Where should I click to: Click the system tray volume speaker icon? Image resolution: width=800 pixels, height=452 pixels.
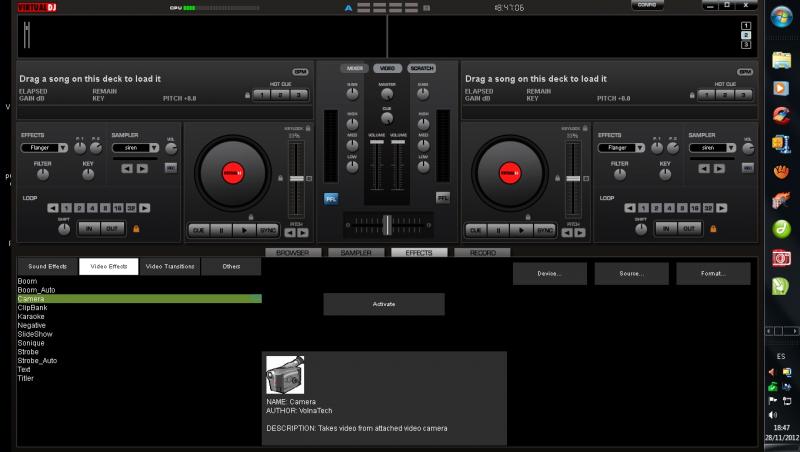point(772,415)
